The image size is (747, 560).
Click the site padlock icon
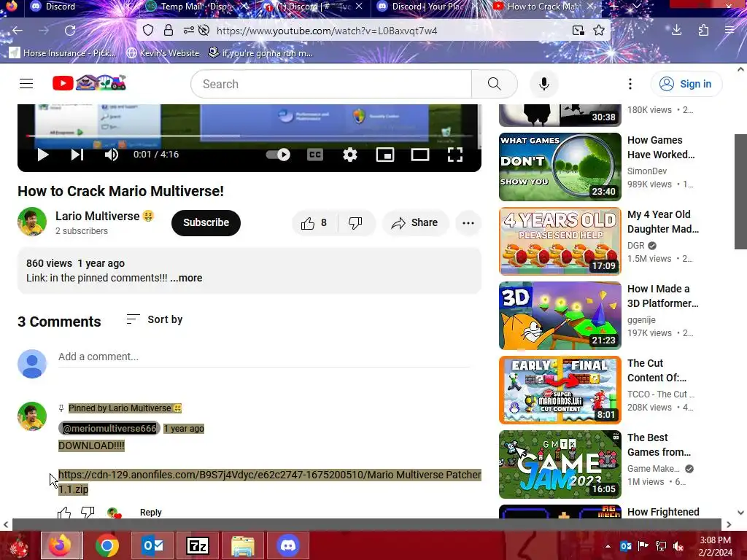169,31
